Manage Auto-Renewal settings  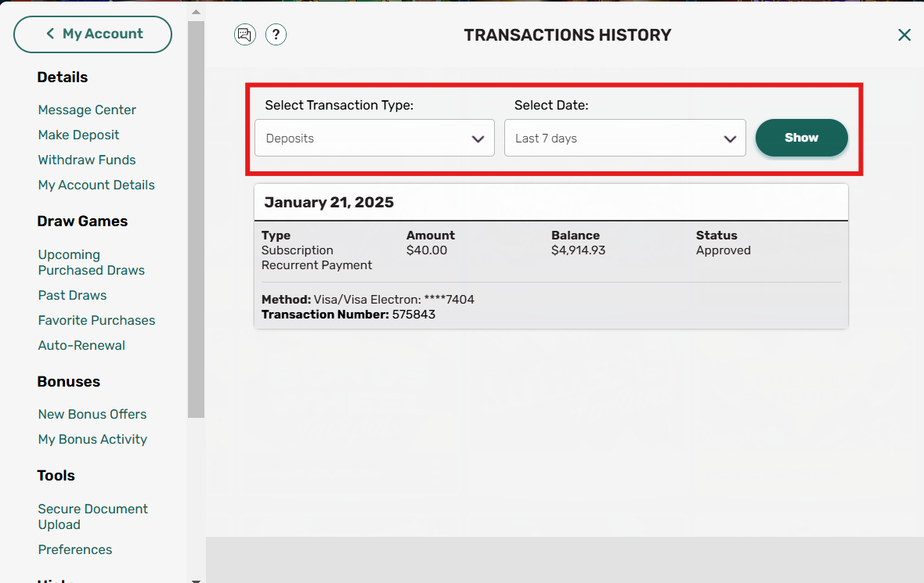81,345
